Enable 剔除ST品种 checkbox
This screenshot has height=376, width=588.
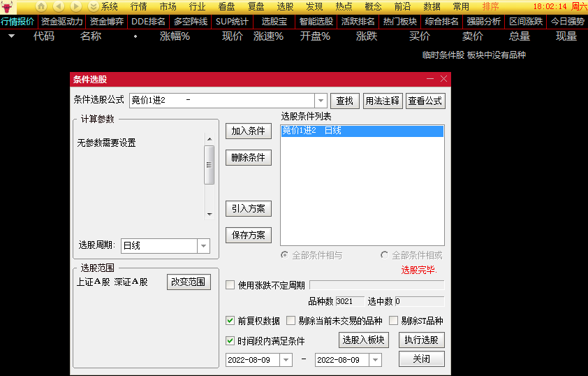coord(393,321)
